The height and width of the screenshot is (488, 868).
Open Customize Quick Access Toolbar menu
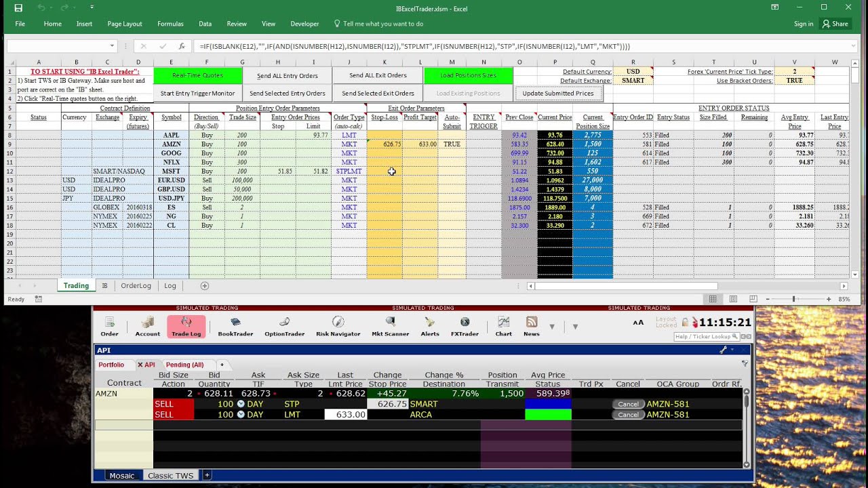pos(94,8)
